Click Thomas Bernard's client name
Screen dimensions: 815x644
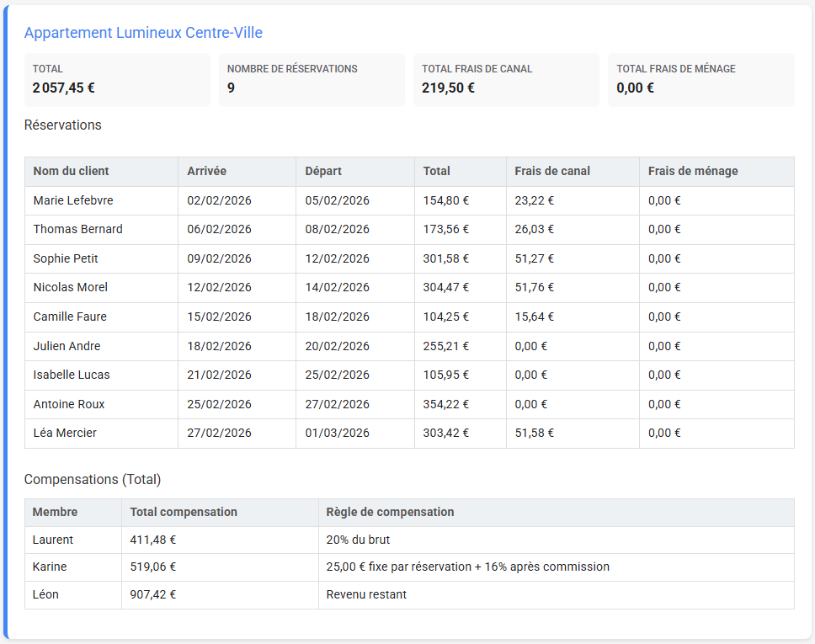[x=78, y=229]
